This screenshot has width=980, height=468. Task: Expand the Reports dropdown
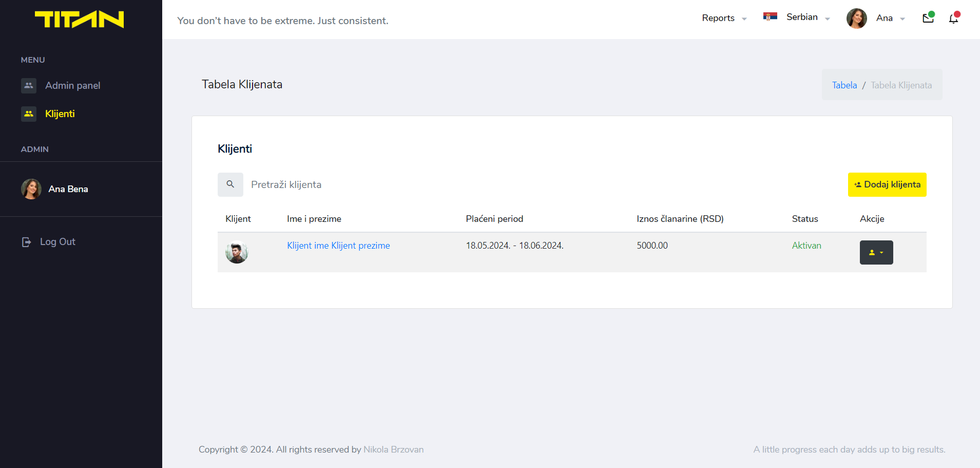pyautogui.click(x=724, y=18)
